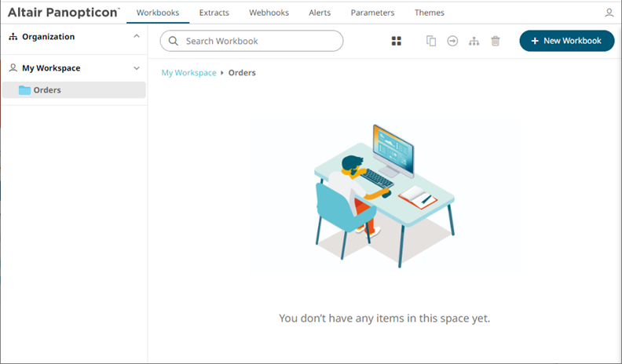
Task: Open the Alerts tab
Action: point(320,13)
